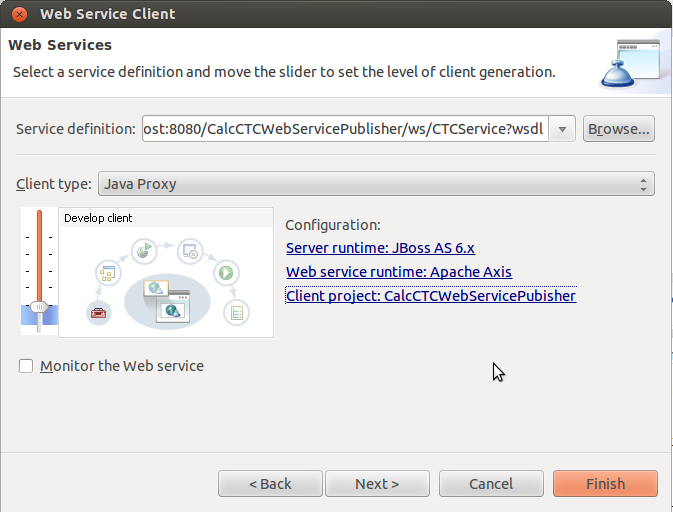Click the center web client windows graphic
This screenshot has height=512, width=673.
pyautogui.click(x=167, y=301)
